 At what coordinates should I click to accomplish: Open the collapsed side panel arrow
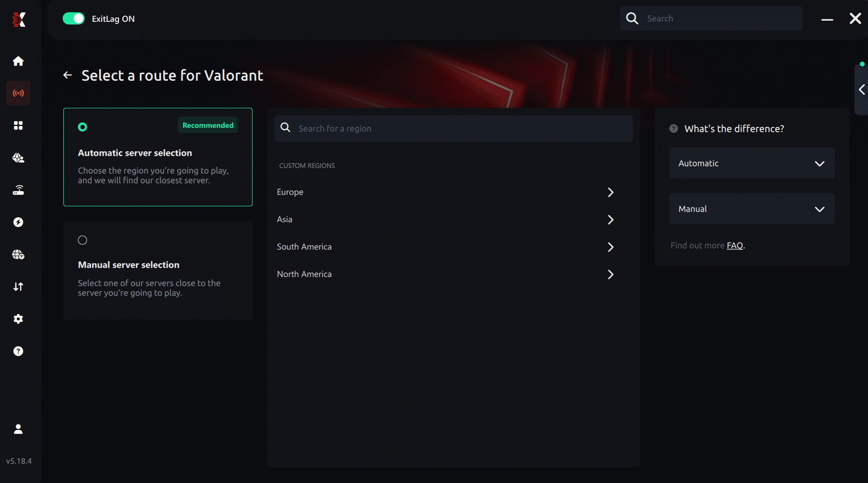(x=862, y=89)
